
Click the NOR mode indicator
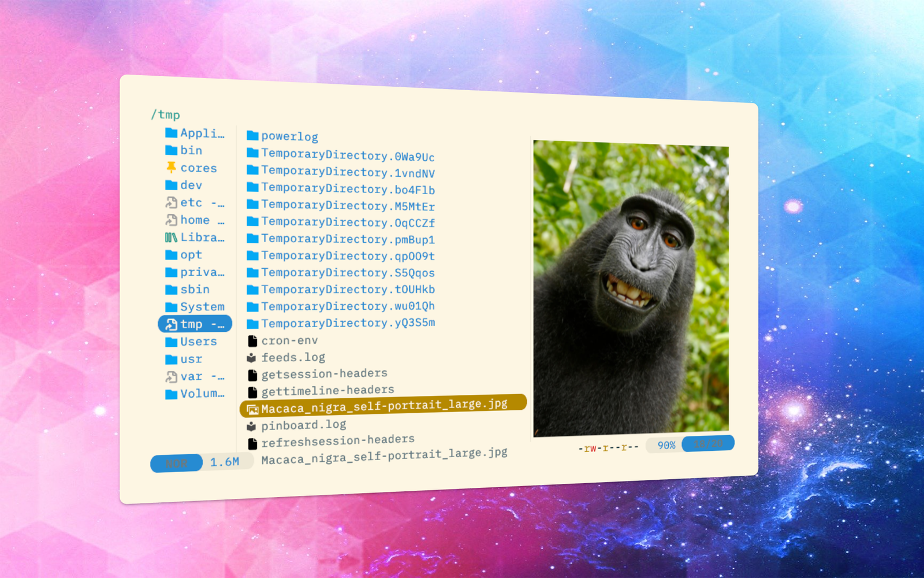[177, 463]
